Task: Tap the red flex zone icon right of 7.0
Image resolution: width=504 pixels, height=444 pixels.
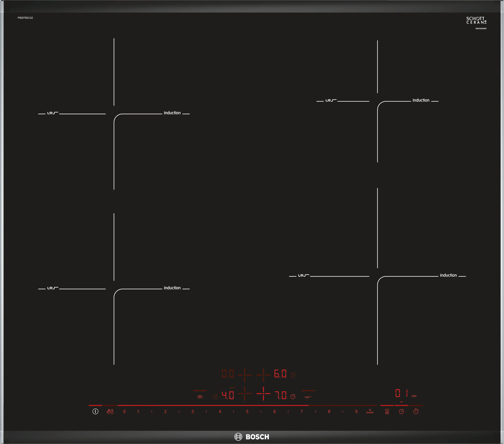Action: click(x=308, y=397)
